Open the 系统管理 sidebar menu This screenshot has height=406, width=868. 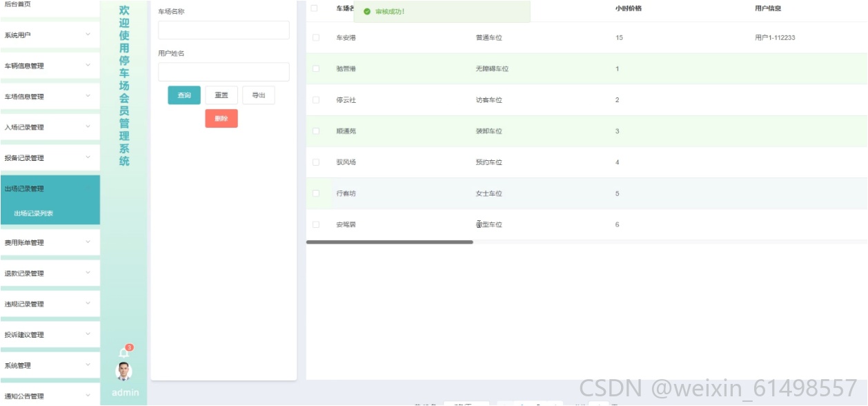50,365
